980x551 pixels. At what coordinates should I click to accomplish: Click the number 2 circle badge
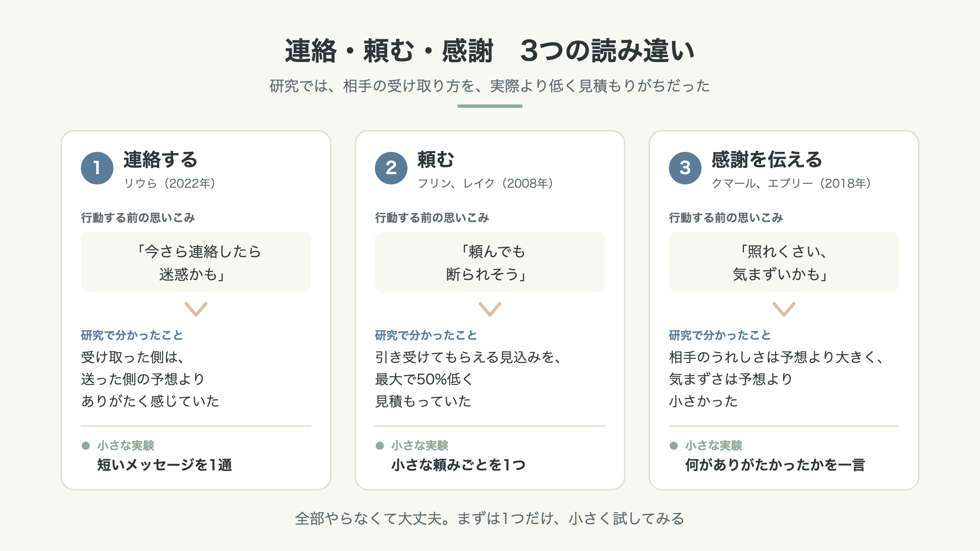pyautogui.click(x=391, y=168)
